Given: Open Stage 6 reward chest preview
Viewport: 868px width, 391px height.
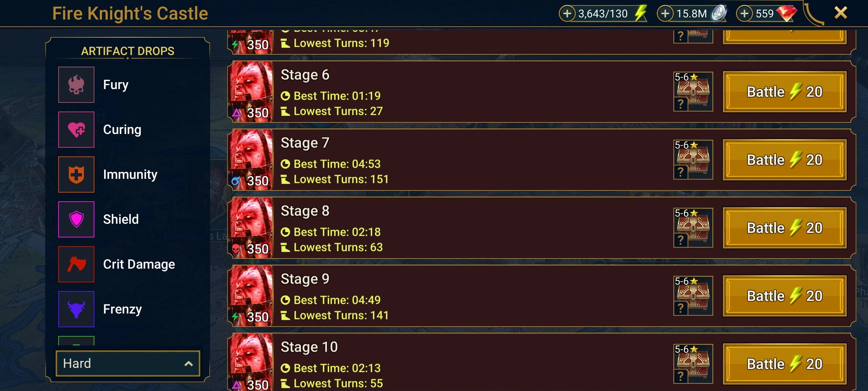Looking at the screenshot, I should (693, 92).
